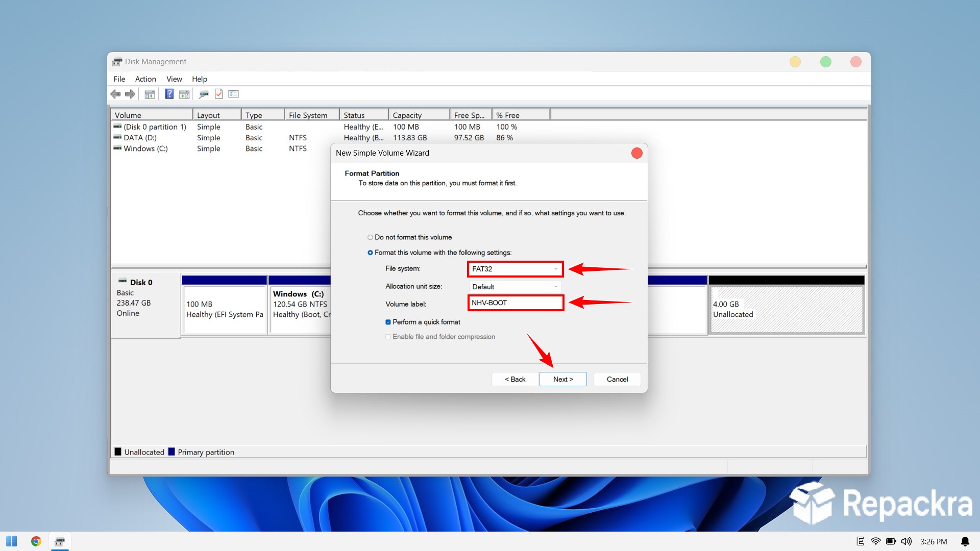
Task: Select the DATA (D:) volume drive icon
Action: tap(117, 137)
